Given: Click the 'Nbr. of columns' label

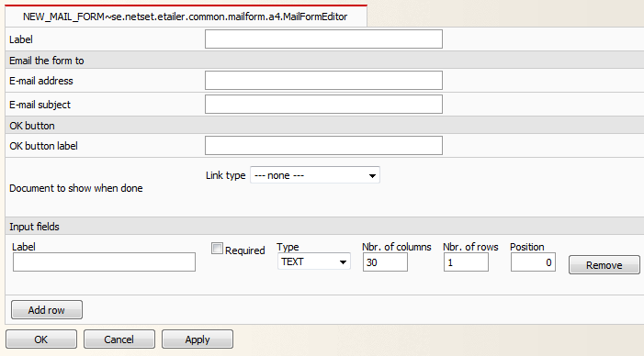Looking at the screenshot, I should [x=397, y=247].
